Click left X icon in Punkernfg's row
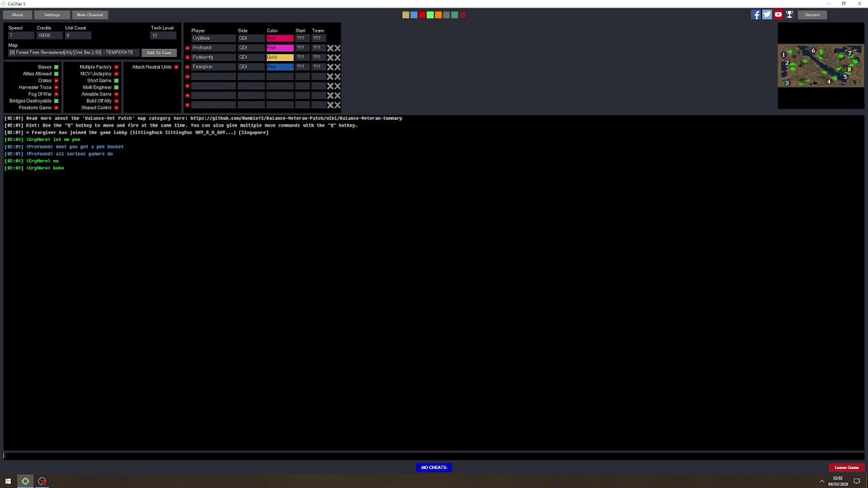 coord(330,58)
